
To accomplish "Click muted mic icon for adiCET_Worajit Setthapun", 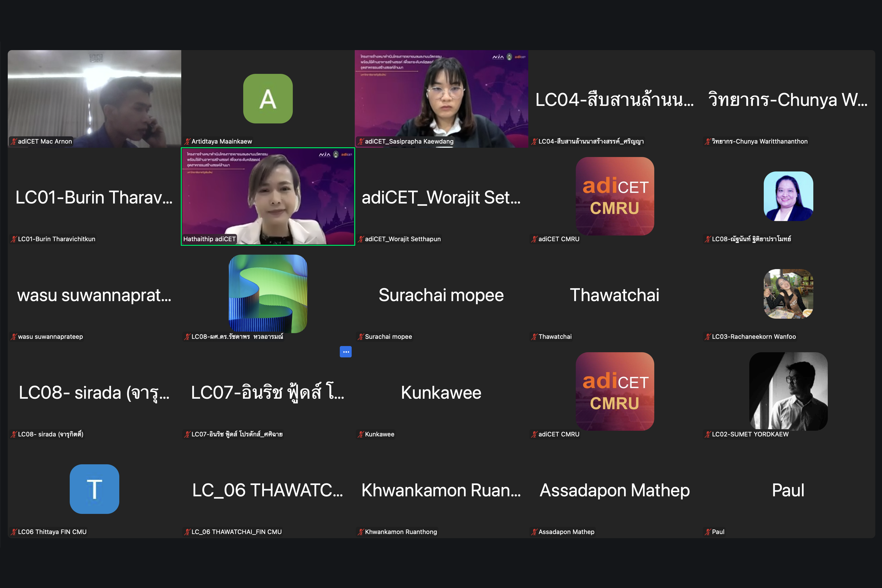I will pos(361,239).
